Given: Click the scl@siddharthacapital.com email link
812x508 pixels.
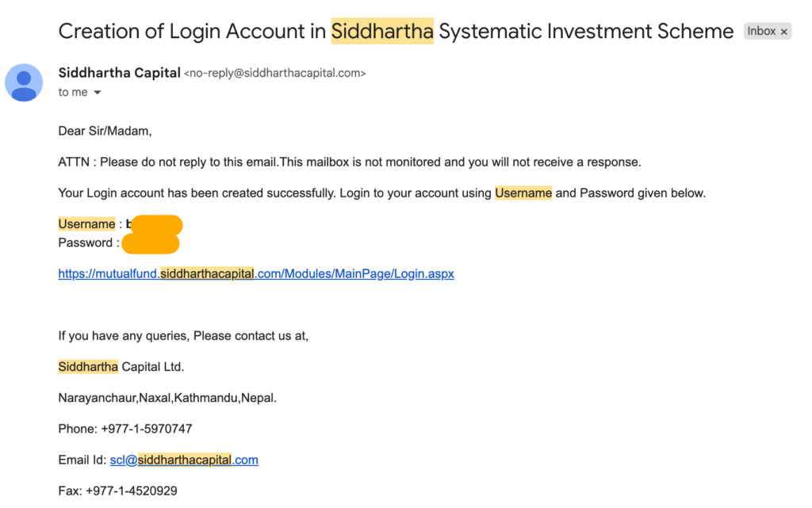Looking at the screenshot, I should [x=184, y=460].
